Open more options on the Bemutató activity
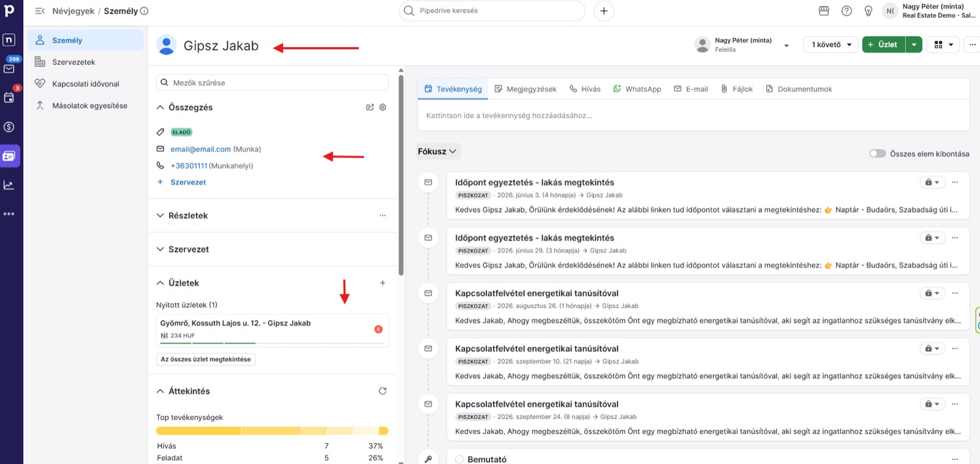 pyautogui.click(x=955, y=459)
